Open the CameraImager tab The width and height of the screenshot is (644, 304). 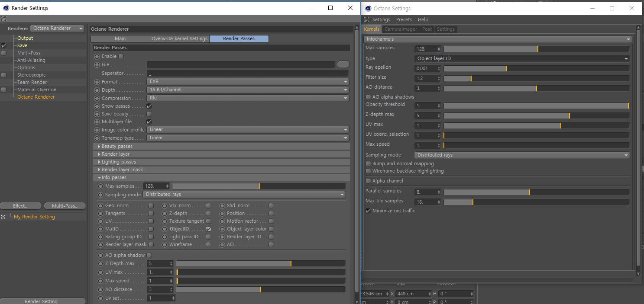(x=401, y=29)
